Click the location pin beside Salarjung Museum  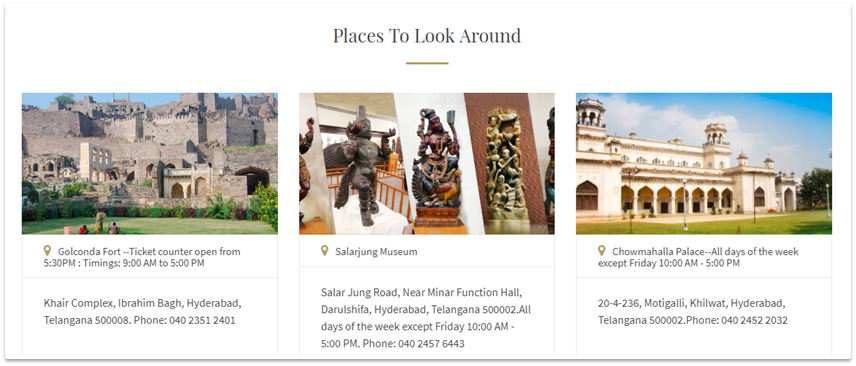coord(325,251)
